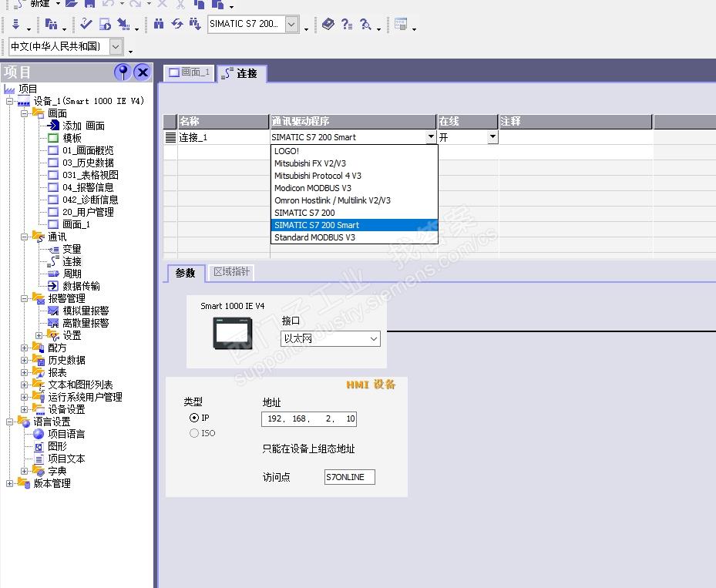
Task: Expand the '配方' recipes folder
Action: coord(24,348)
